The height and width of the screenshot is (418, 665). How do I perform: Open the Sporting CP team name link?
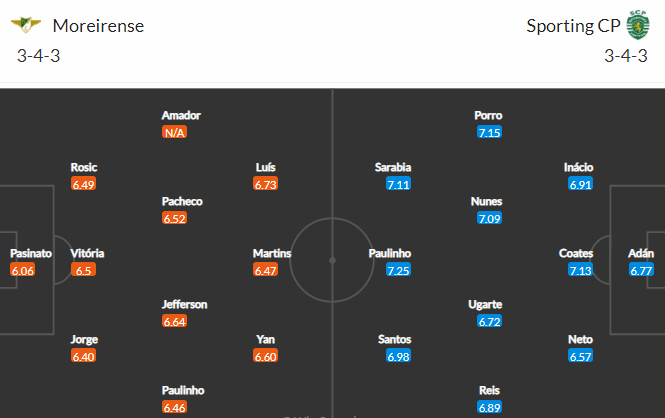coord(573,26)
